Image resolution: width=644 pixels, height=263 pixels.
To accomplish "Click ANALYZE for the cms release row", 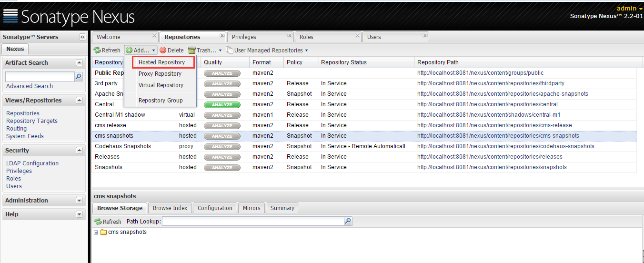I will tap(222, 126).
